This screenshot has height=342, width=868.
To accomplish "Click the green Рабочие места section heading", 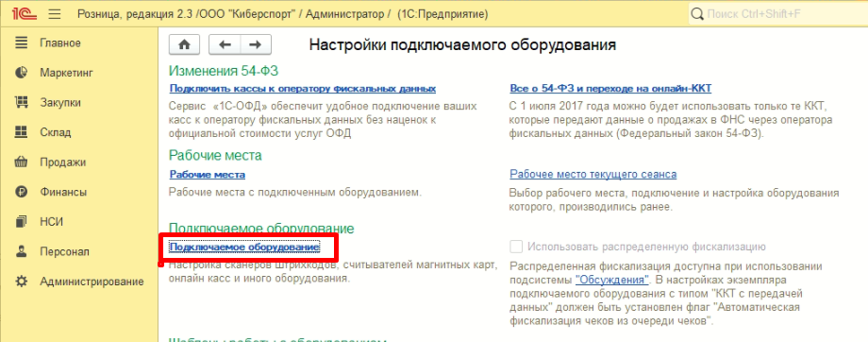I will pyautogui.click(x=215, y=155).
